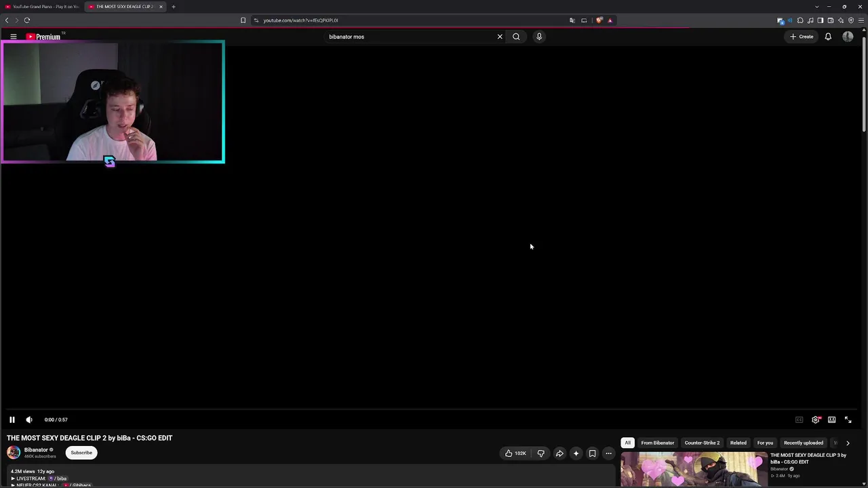868x488 pixels.
Task: Subscribe to Bibanator channel
Action: point(81,453)
